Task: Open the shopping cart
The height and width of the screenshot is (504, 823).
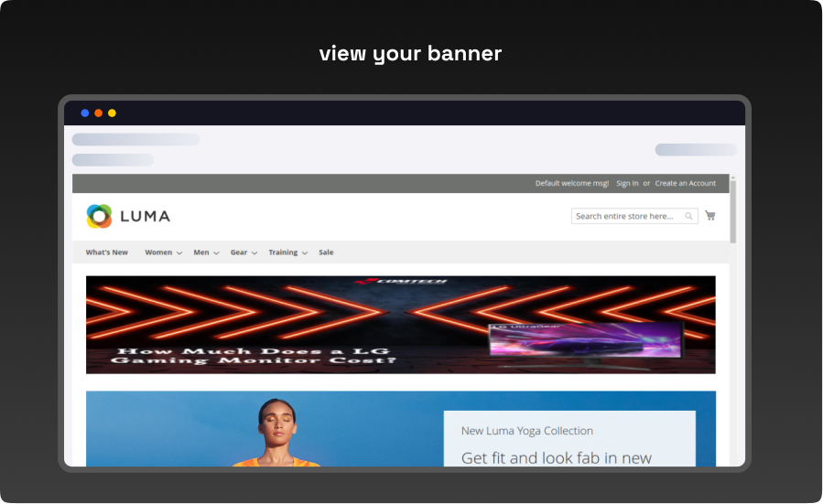Action: (709, 216)
